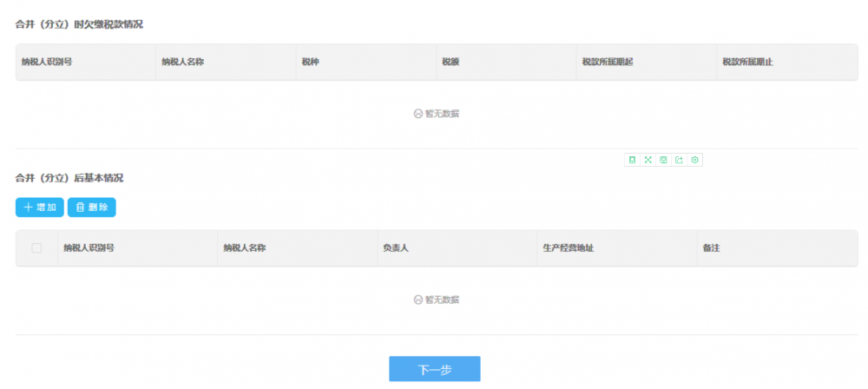Click 暂无数据 placeholder in the lower table

437,300
